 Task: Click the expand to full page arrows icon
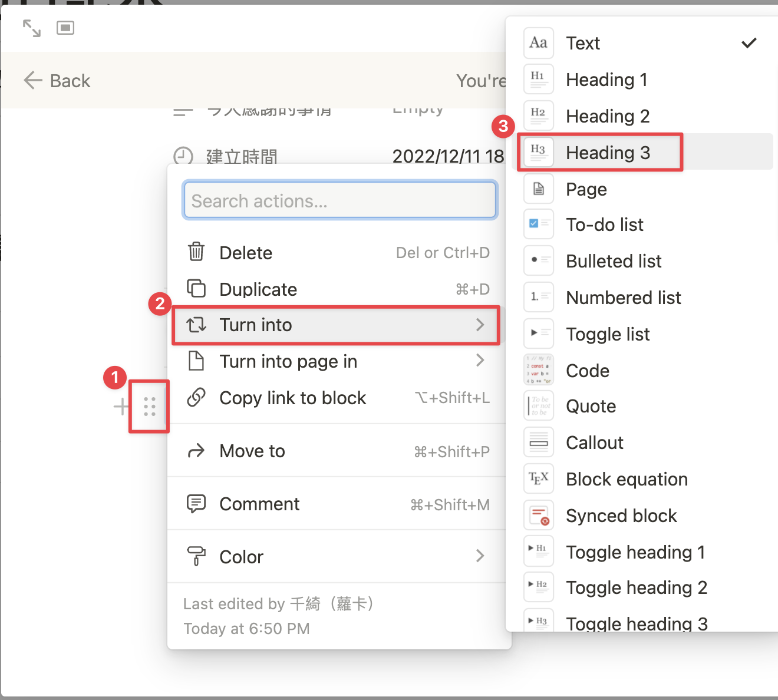pos(32,28)
